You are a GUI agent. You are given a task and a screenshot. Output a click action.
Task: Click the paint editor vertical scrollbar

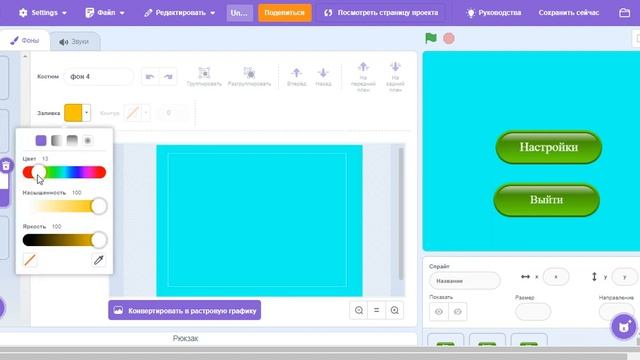click(401, 214)
